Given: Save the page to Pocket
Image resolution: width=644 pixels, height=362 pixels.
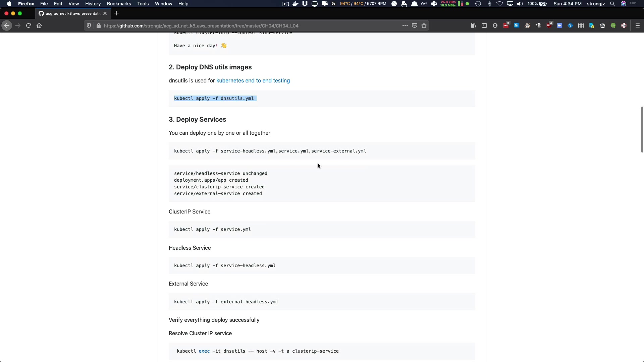Looking at the screenshot, I should [x=415, y=26].
